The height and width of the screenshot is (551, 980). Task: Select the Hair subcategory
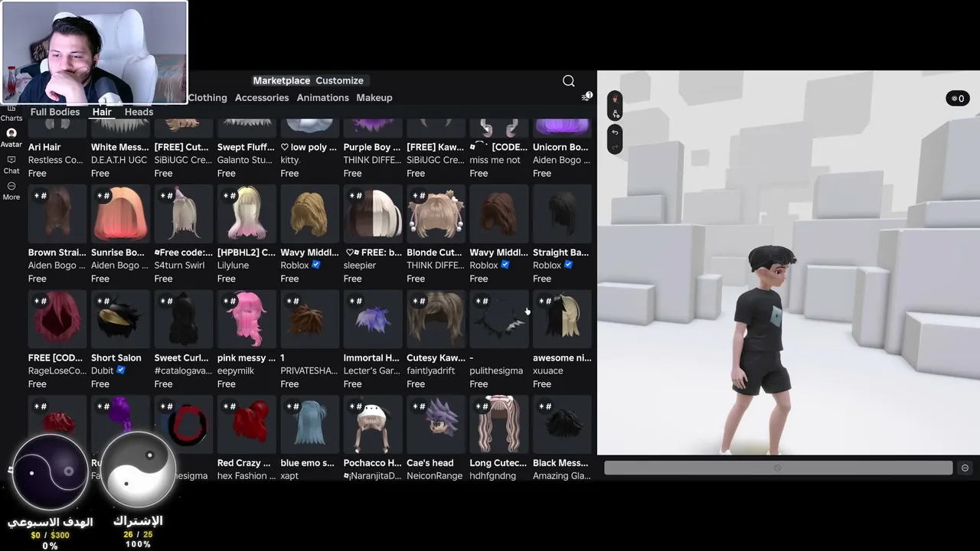pos(102,112)
